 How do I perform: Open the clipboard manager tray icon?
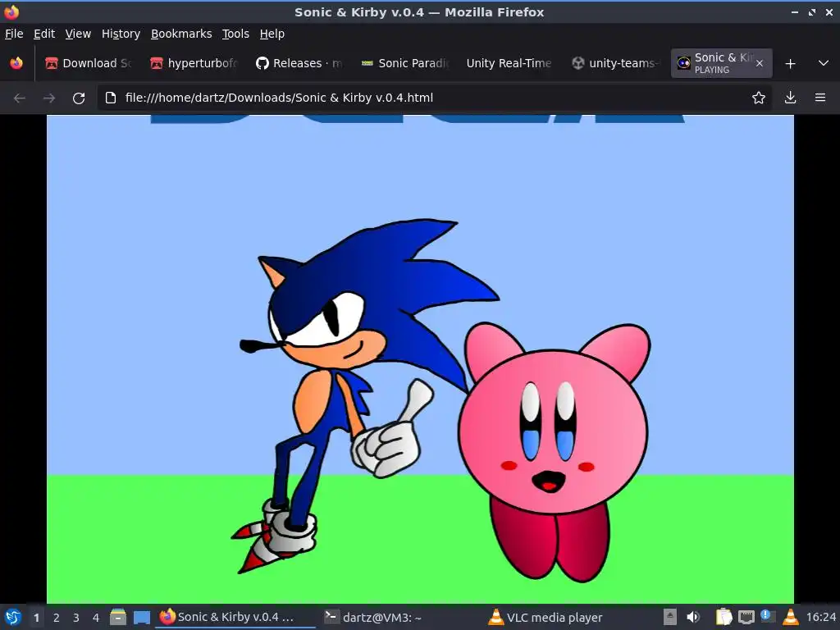click(724, 617)
